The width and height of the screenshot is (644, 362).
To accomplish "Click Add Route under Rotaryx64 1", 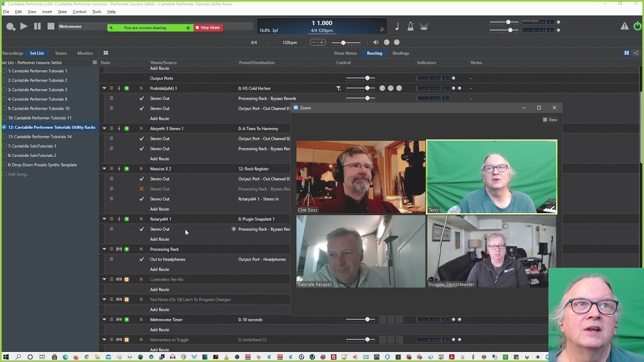I will (159, 239).
